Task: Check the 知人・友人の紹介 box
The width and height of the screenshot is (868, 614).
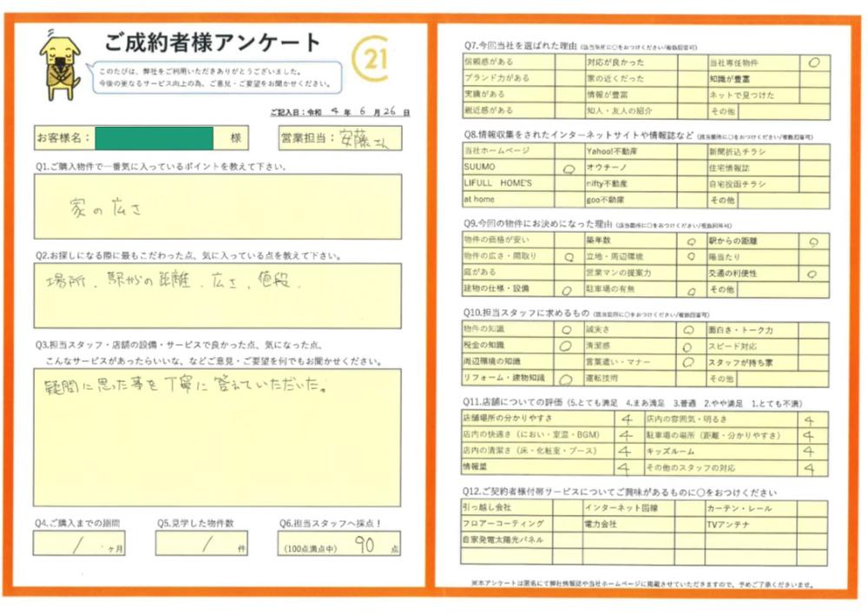Action: pos(692,110)
